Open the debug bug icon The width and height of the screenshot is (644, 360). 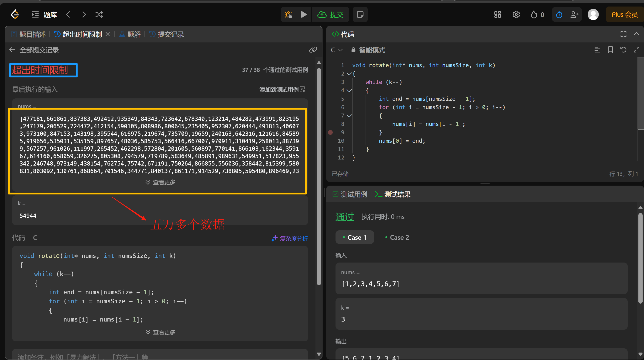[x=288, y=14]
